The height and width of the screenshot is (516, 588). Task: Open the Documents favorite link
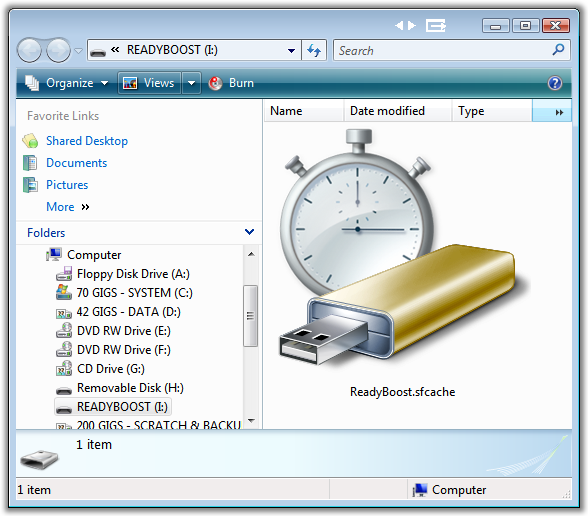pyautogui.click(x=76, y=163)
